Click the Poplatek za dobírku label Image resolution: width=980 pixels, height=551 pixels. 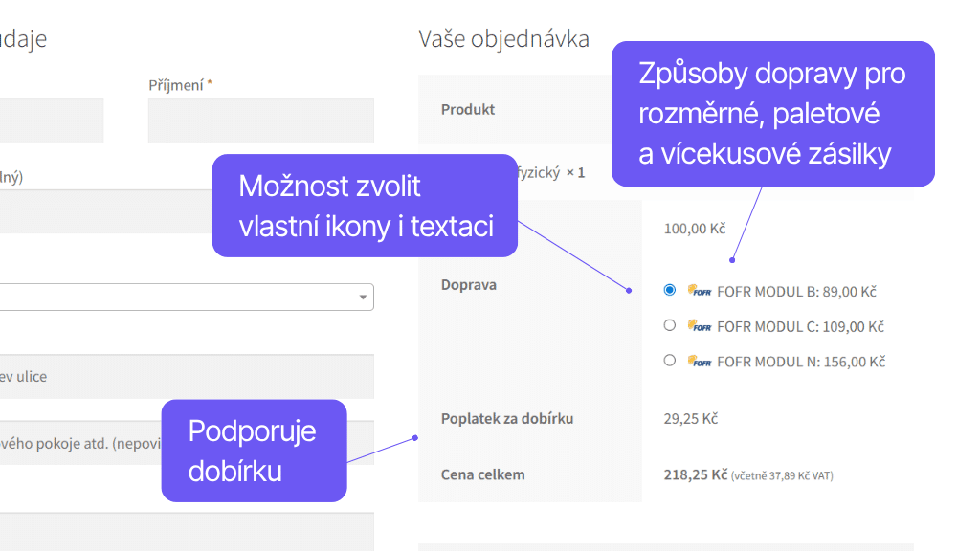click(x=506, y=418)
